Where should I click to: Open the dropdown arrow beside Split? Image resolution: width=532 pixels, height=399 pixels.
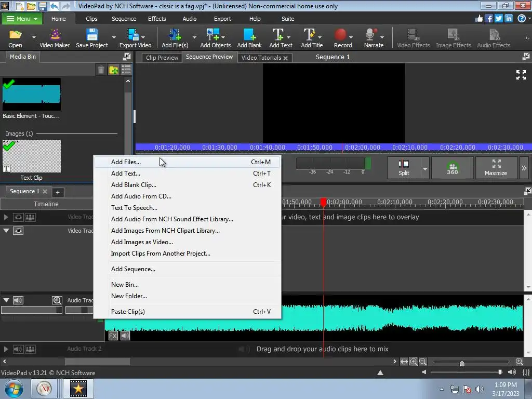coord(425,169)
